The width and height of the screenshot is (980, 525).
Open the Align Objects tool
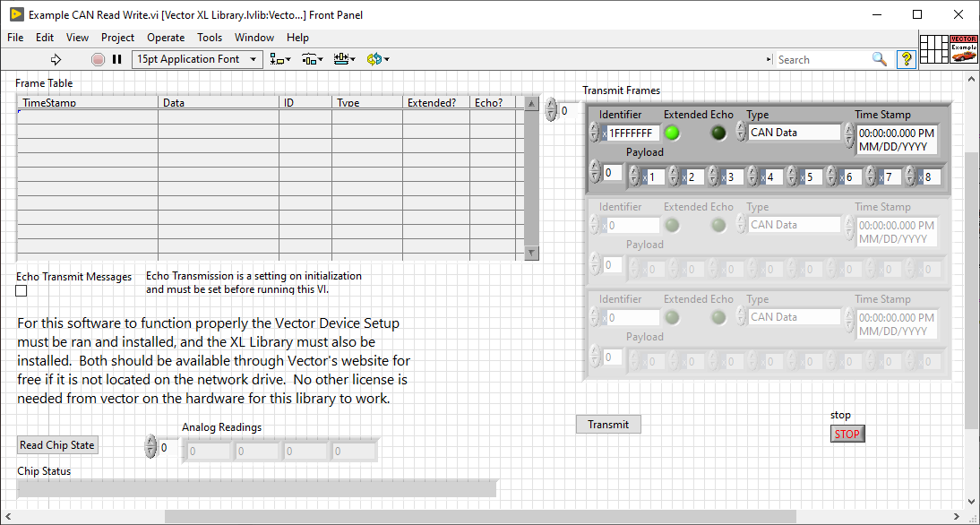280,59
